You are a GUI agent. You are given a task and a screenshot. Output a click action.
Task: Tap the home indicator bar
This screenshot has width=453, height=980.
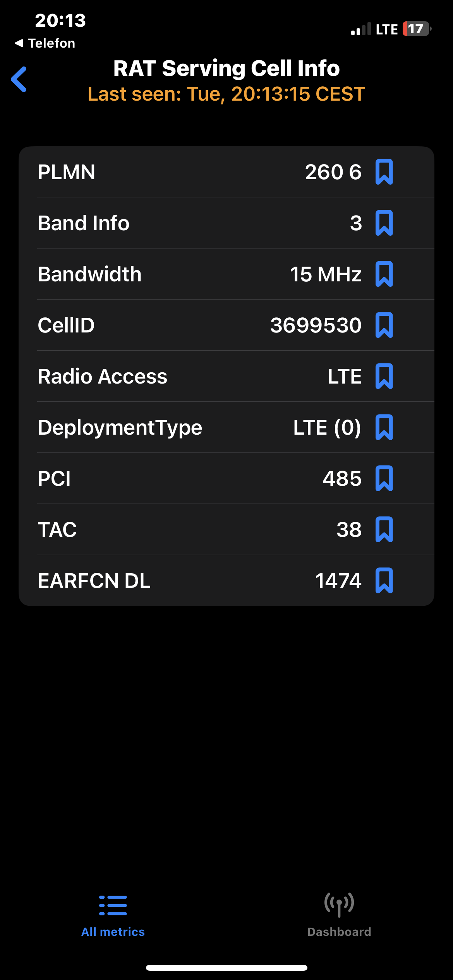[x=226, y=968]
